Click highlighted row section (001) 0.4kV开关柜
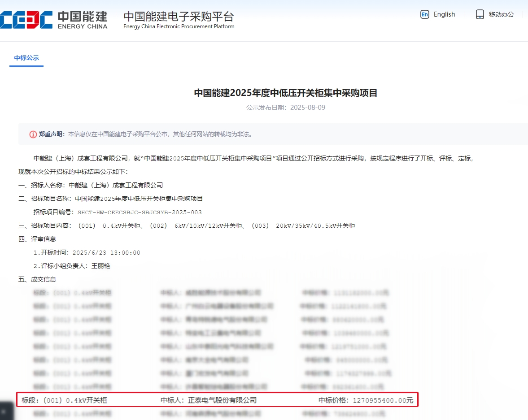Image resolution: width=528 pixels, height=420 pixels. point(75,400)
